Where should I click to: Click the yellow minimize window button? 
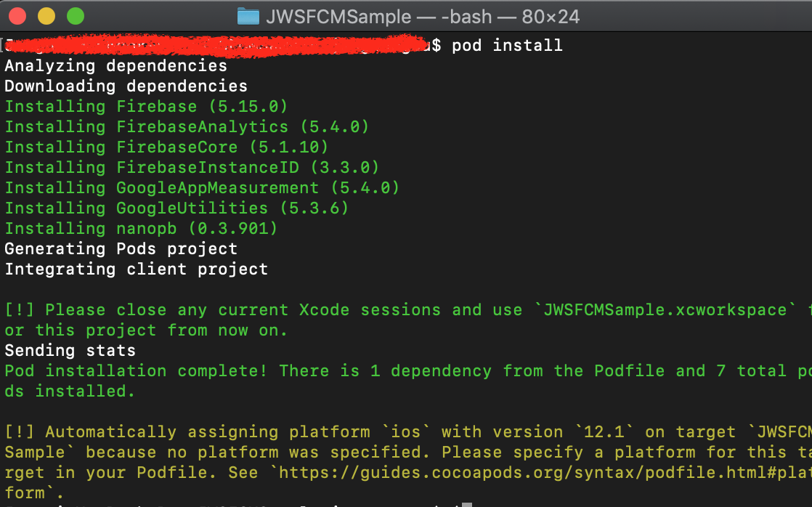coord(46,16)
